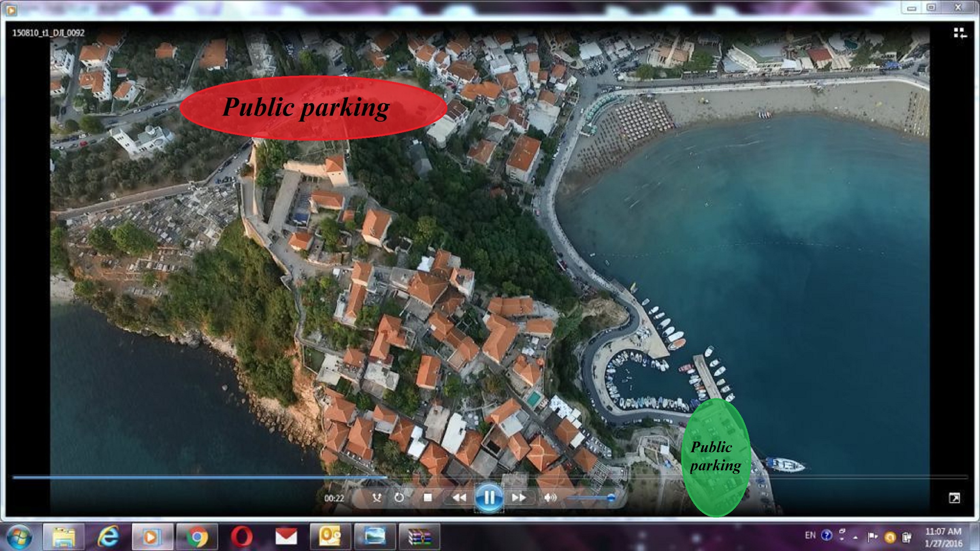
Task: Pause the video playback
Action: [489, 498]
